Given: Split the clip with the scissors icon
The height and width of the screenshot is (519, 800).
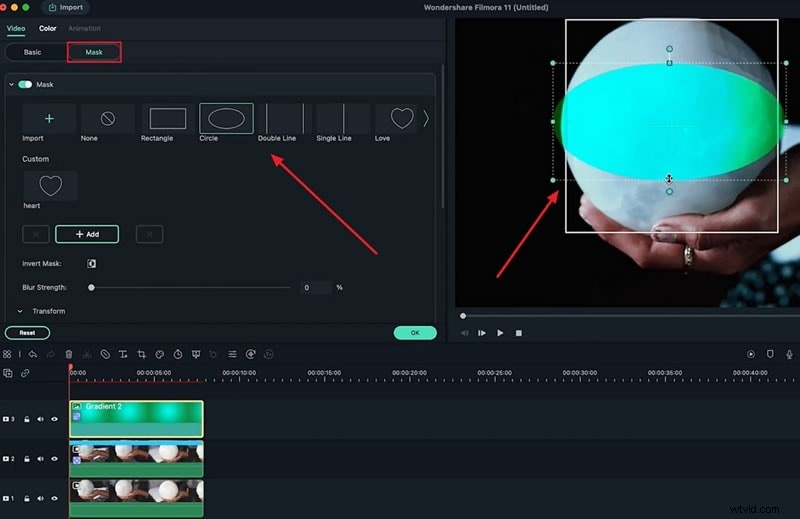Looking at the screenshot, I should pyautogui.click(x=87, y=354).
